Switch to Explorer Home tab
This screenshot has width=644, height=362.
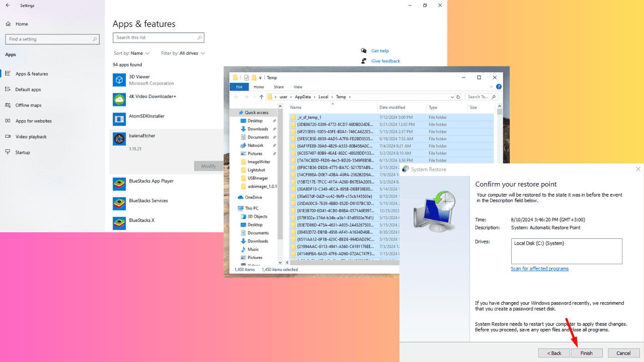259,87
